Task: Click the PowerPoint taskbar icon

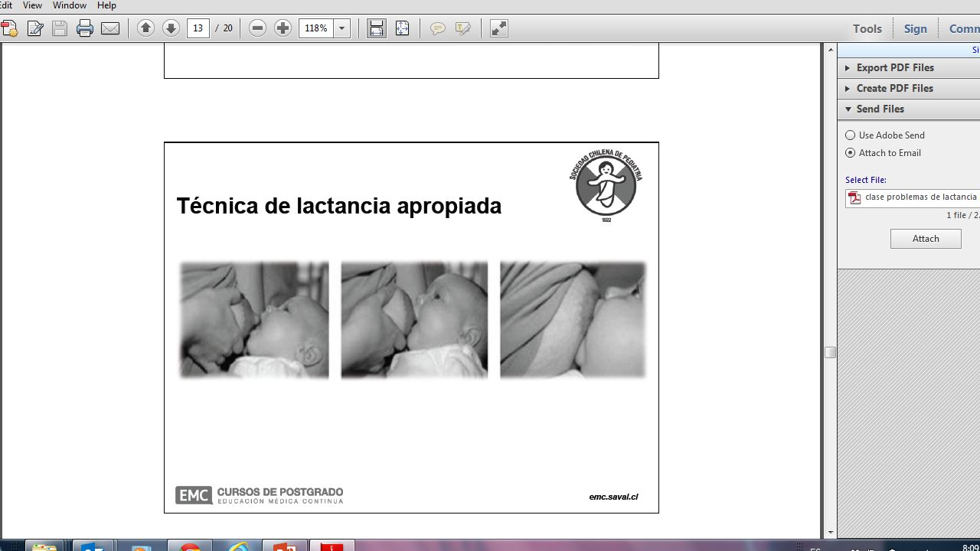Action: click(x=285, y=546)
